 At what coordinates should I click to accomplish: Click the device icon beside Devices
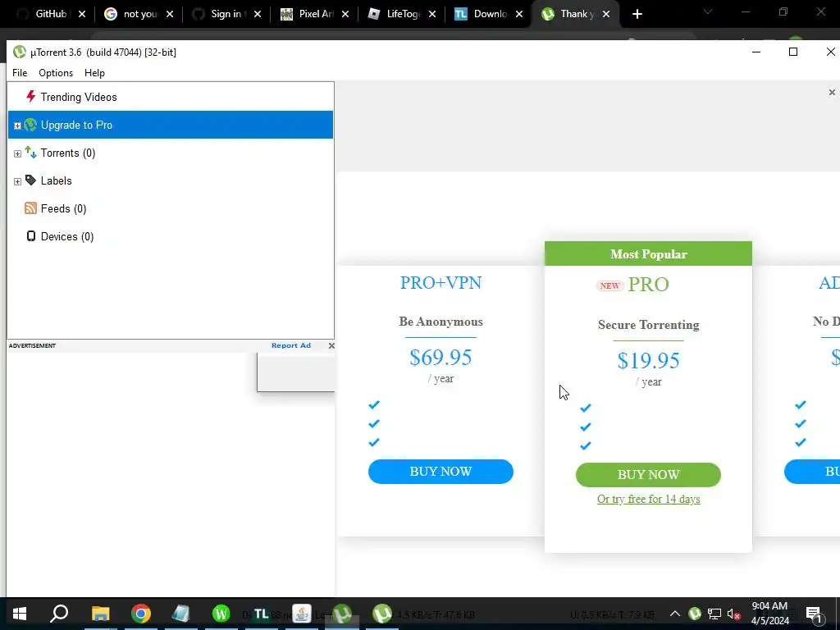click(30, 236)
